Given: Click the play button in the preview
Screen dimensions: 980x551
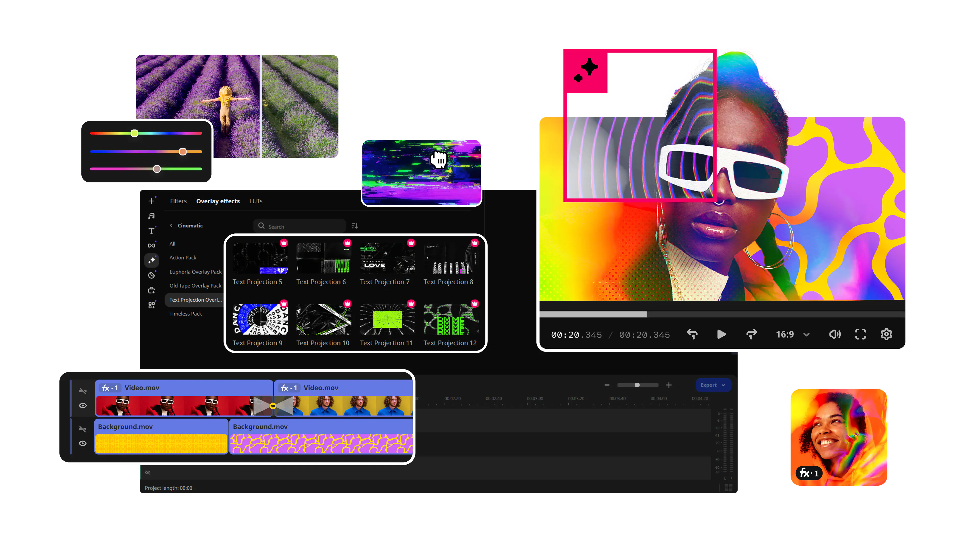Looking at the screenshot, I should 721,334.
